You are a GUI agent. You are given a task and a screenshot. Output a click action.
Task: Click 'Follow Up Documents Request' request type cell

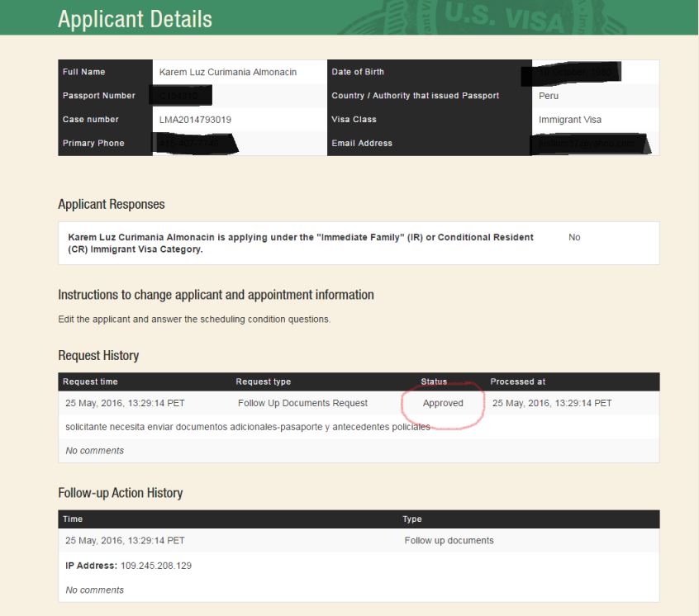coord(302,403)
